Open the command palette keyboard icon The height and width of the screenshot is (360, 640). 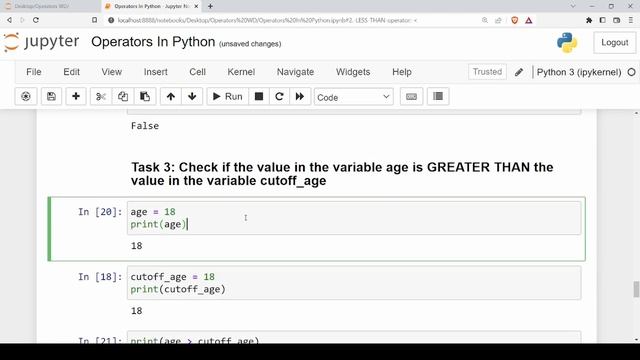pos(411,96)
